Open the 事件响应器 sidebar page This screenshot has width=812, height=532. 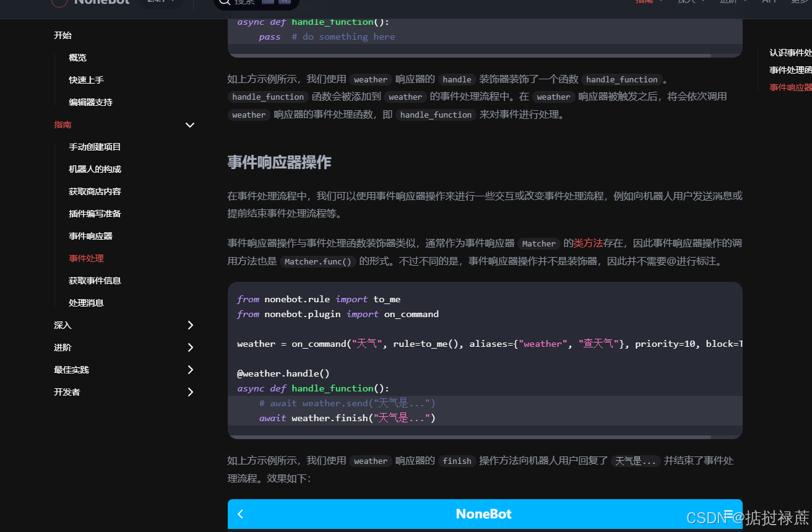[90, 236]
